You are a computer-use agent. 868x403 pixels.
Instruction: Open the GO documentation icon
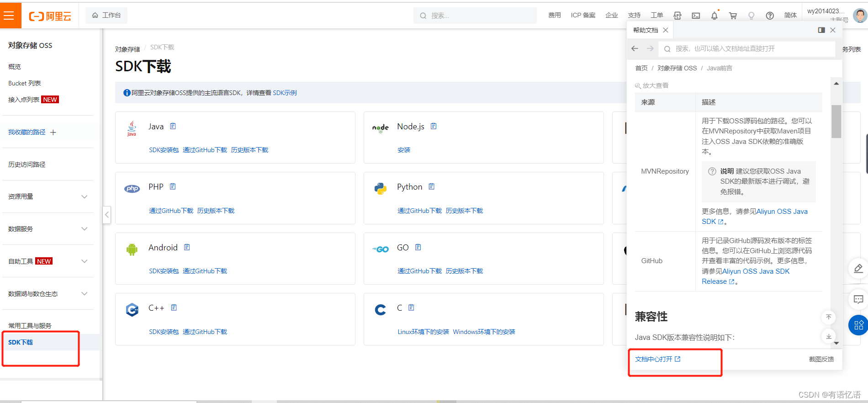tap(418, 247)
